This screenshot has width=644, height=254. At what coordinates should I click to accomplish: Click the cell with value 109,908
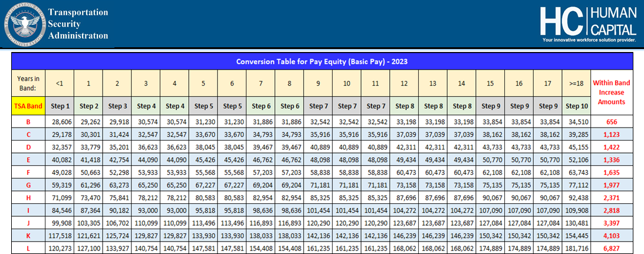coord(576,210)
